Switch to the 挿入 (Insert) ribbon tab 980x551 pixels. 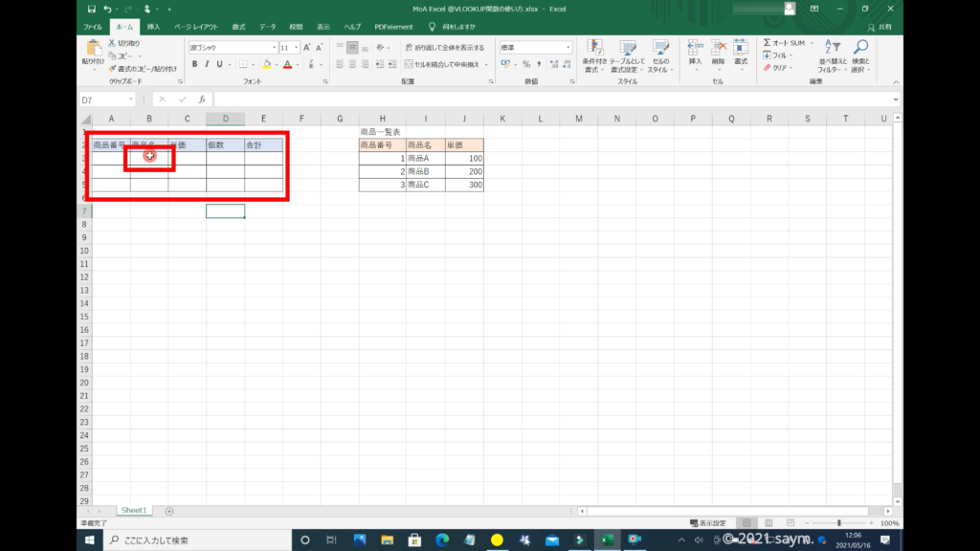click(x=154, y=27)
